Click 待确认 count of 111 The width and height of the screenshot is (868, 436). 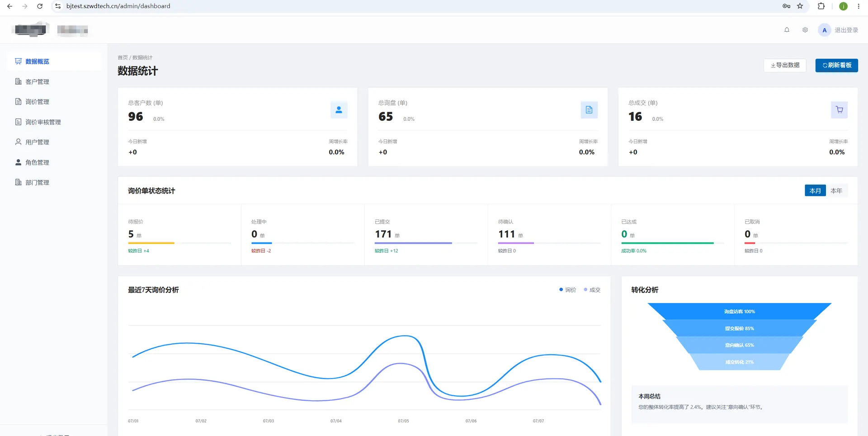click(507, 234)
